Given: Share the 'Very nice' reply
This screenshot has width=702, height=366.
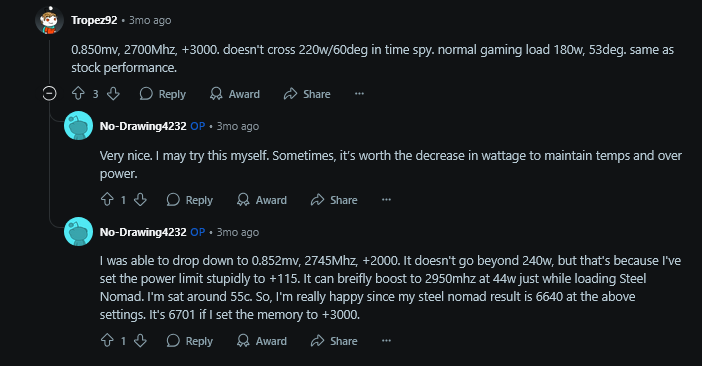Looking at the screenshot, I should pyautogui.click(x=334, y=200).
